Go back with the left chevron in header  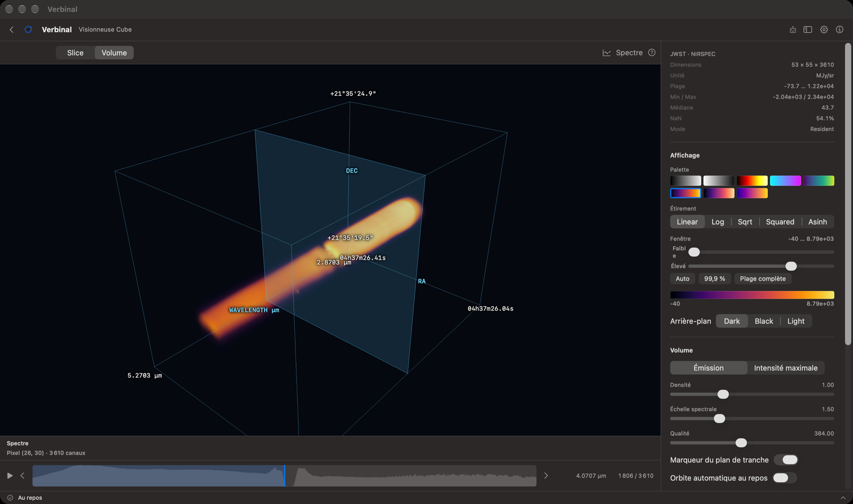pos(12,30)
